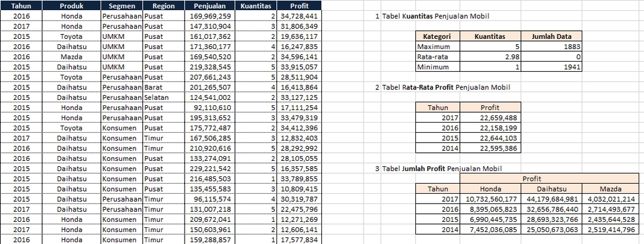
Task: Click sales cell 216,485,503
Action: coord(210,179)
